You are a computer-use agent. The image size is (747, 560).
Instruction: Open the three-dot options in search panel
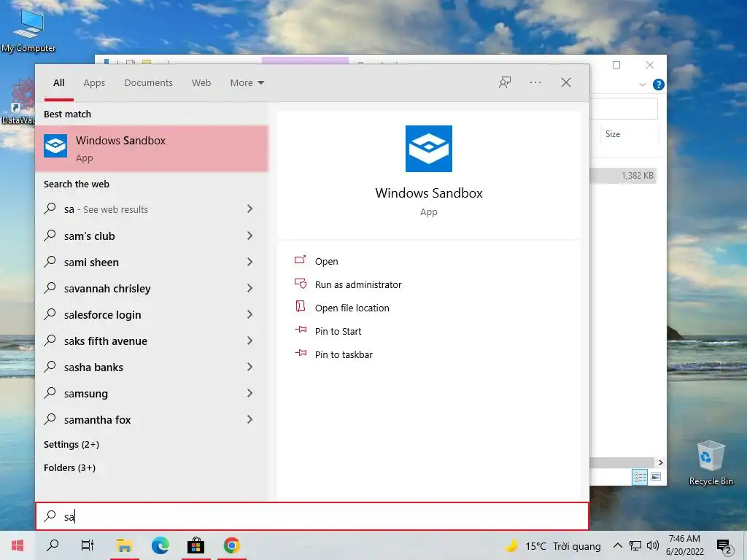[x=535, y=82]
